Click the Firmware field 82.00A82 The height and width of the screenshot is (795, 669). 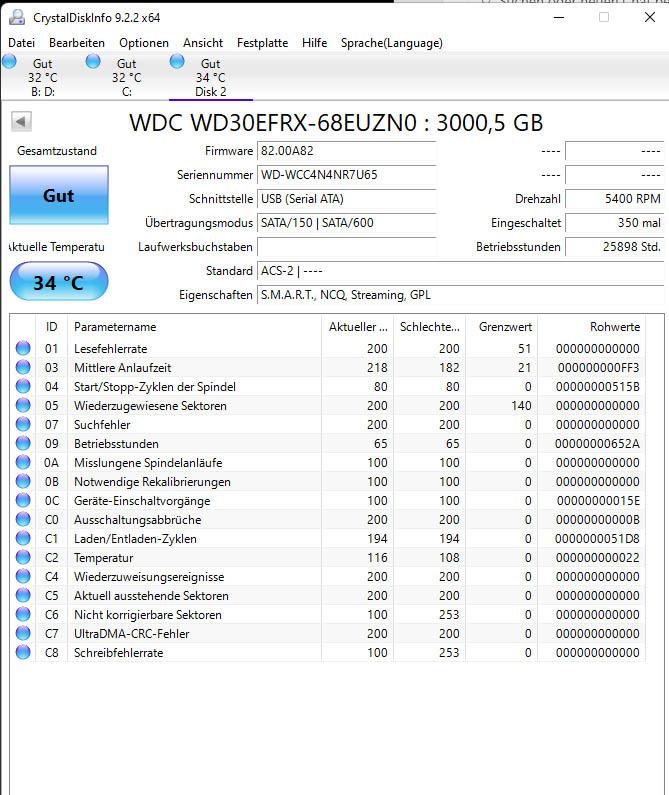(347, 151)
